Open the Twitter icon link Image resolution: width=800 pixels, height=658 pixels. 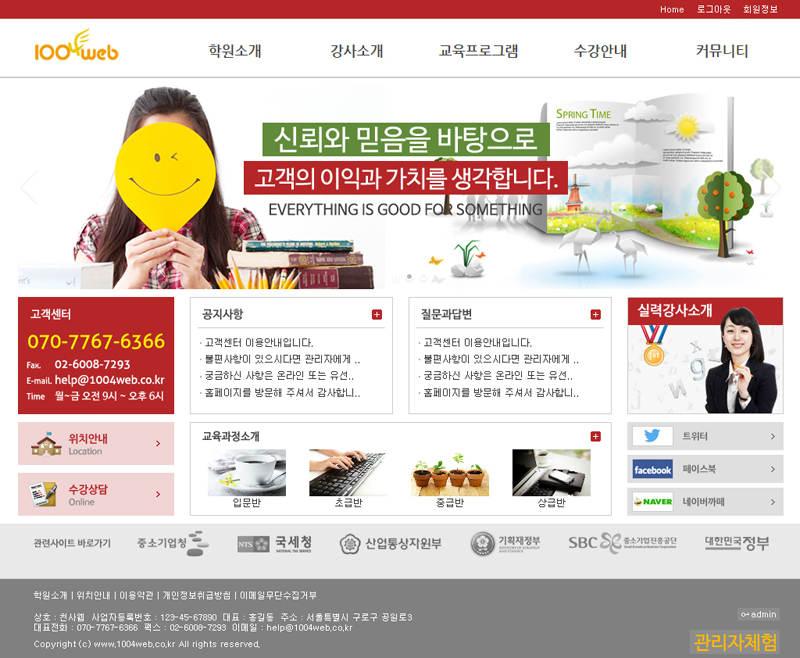click(x=652, y=436)
